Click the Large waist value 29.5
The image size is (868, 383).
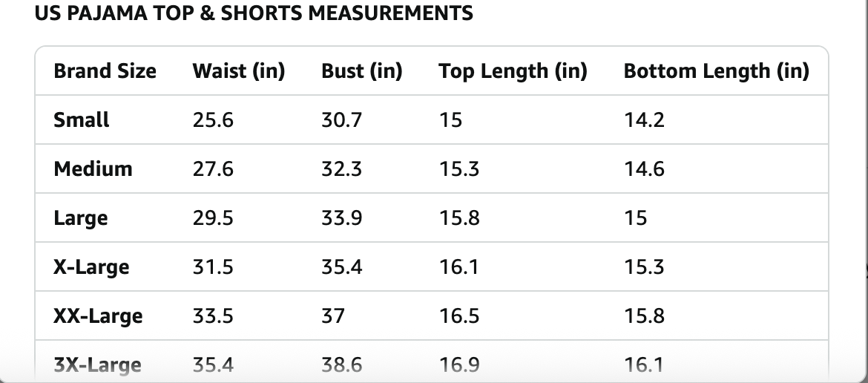click(x=213, y=218)
